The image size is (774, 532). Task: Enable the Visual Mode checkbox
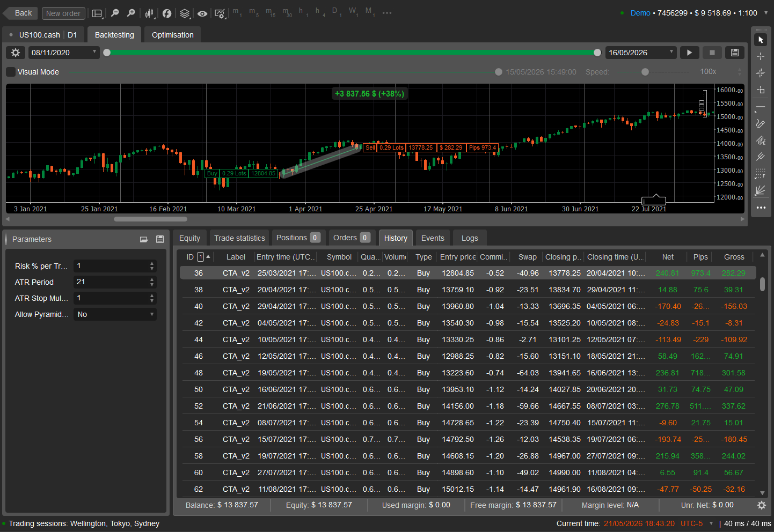(x=11, y=72)
